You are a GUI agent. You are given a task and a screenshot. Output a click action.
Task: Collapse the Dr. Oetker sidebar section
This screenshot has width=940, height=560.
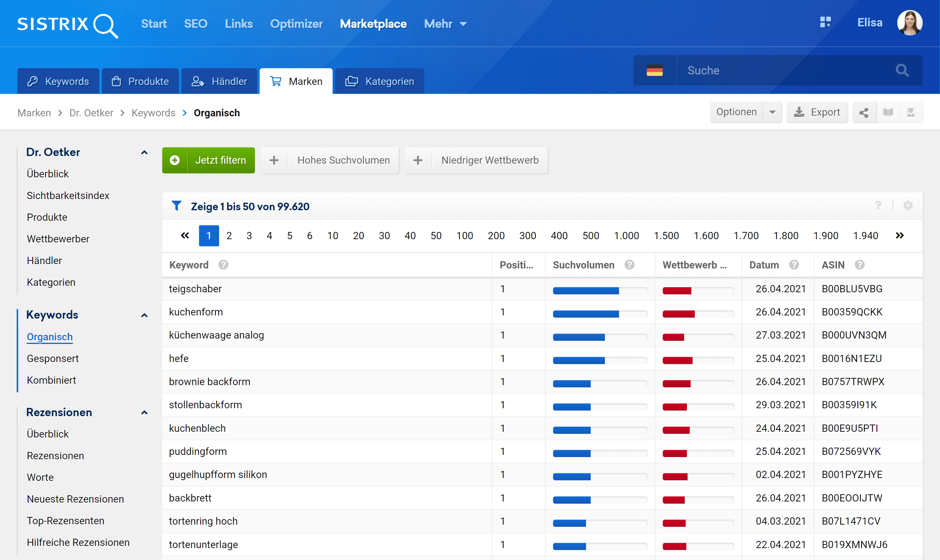(x=144, y=152)
